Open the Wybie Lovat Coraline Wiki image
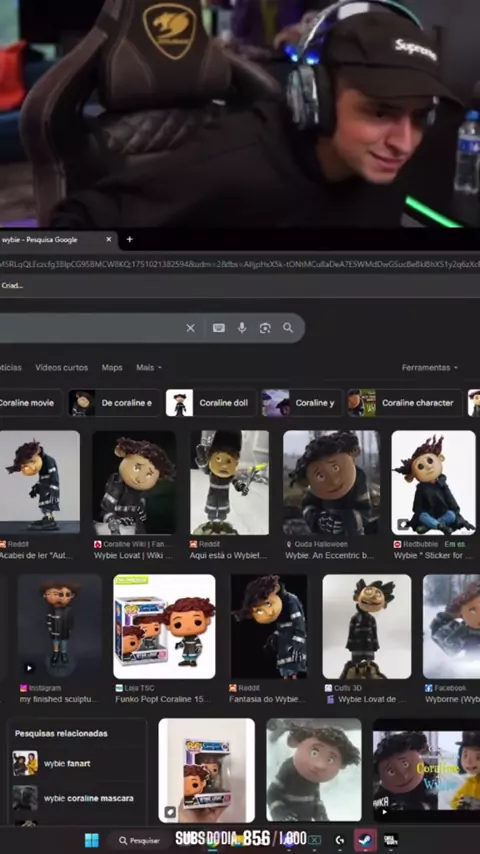Viewport: 480px width, 854px height. pyautogui.click(x=134, y=483)
